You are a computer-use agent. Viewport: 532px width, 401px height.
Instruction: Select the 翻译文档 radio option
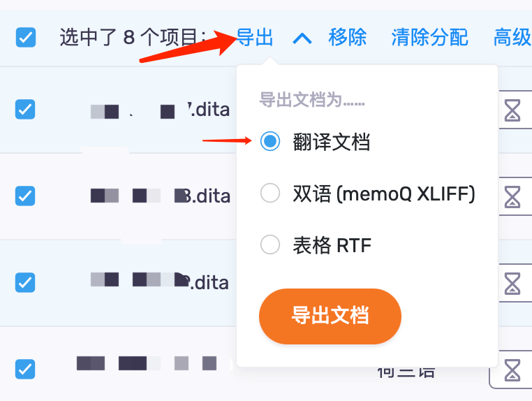270,141
